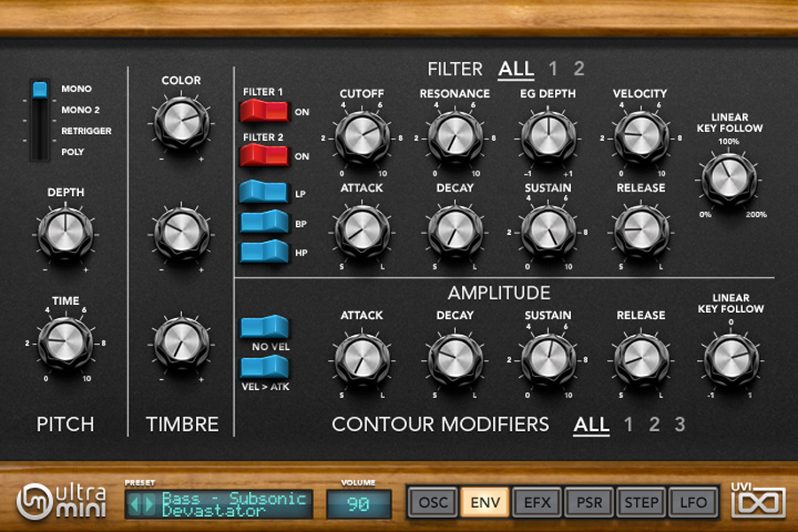
Task: Click the Ultra Mini logo
Action: 61,502
